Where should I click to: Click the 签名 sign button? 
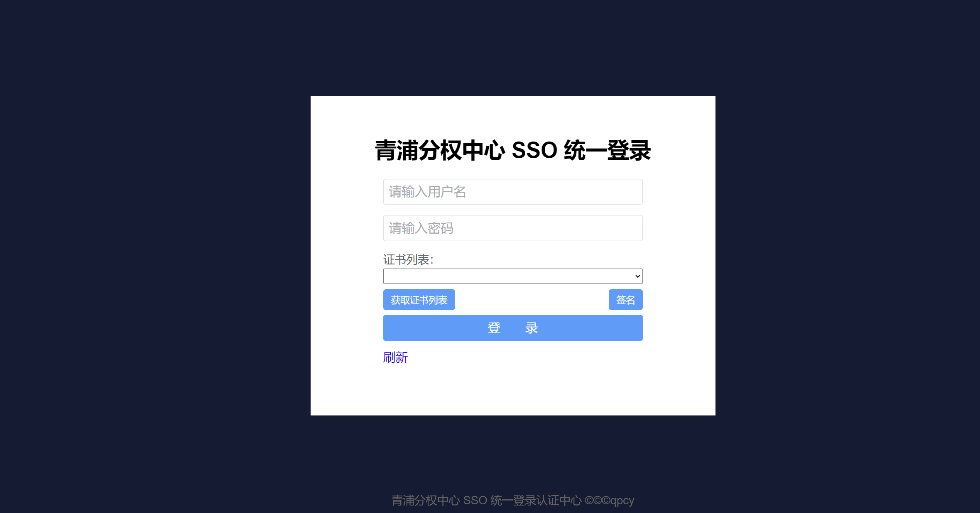(625, 300)
